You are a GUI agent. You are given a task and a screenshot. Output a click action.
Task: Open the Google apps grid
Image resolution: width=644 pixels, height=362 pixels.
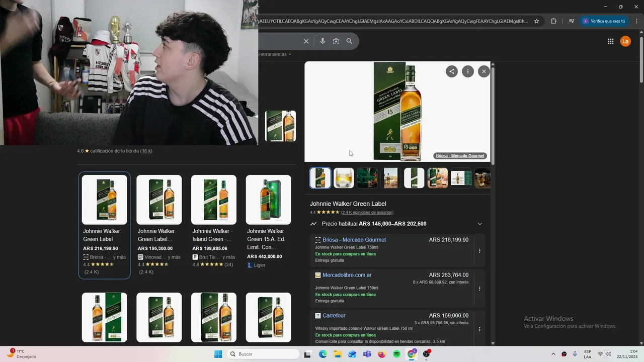pos(611,41)
